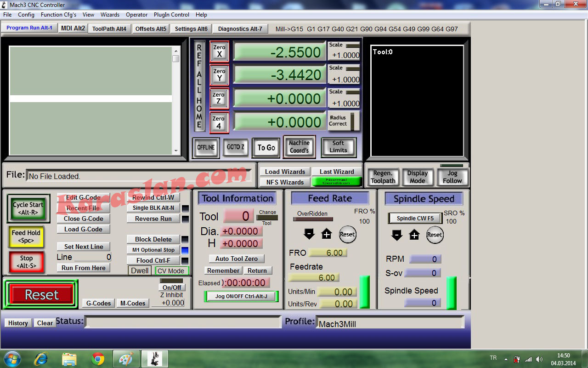Image resolution: width=588 pixels, height=368 pixels.
Task: Switch to the Diagnostics Alt-7 tab
Action: (x=240, y=29)
